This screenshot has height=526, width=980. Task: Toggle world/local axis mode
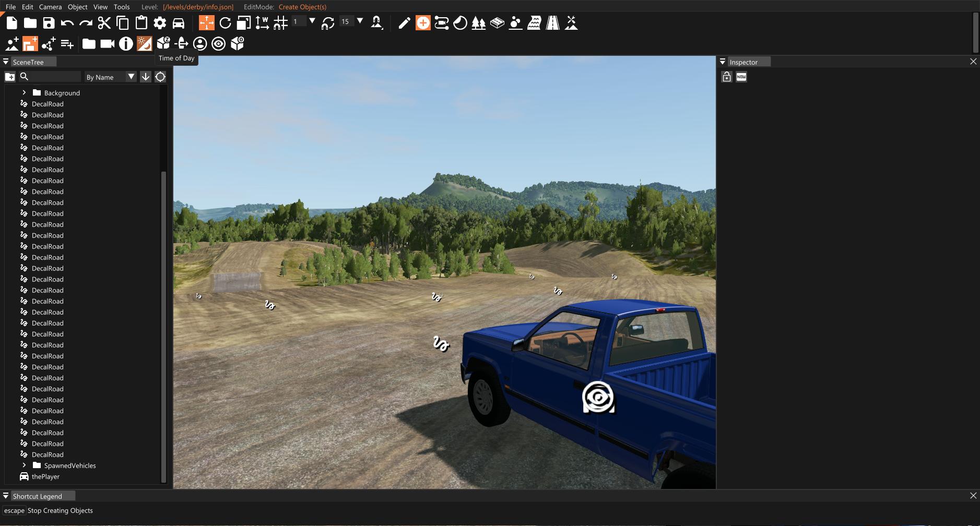[262, 23]
